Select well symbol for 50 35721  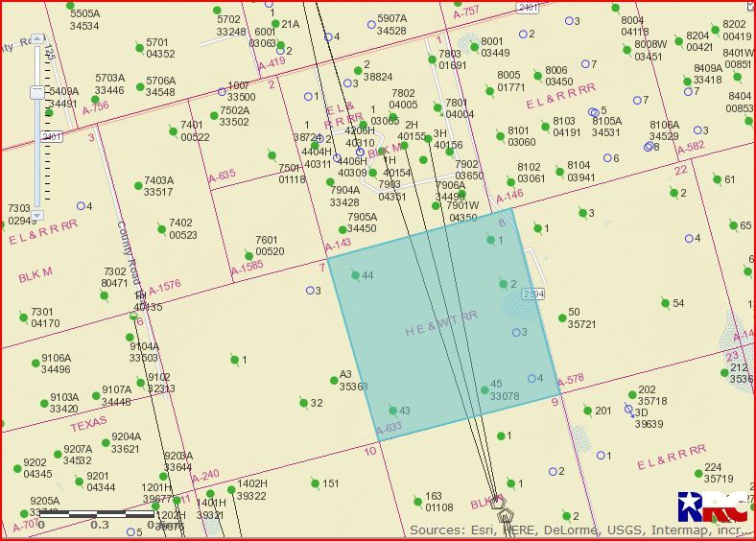(562, 318)
